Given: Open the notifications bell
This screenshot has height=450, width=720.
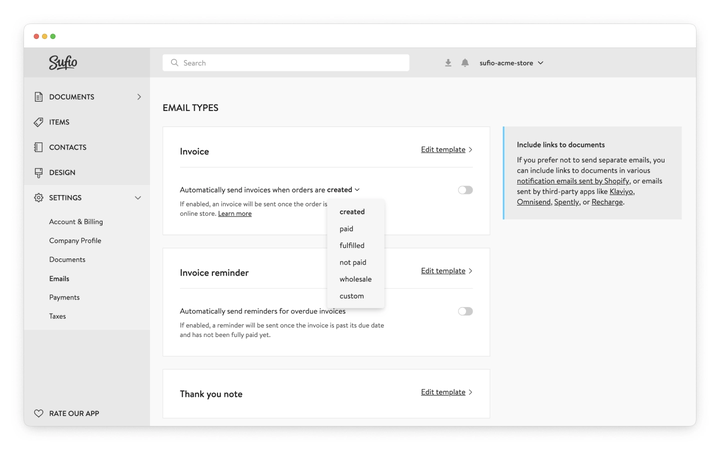Looking at the screenshot, I should pos(465,63).
